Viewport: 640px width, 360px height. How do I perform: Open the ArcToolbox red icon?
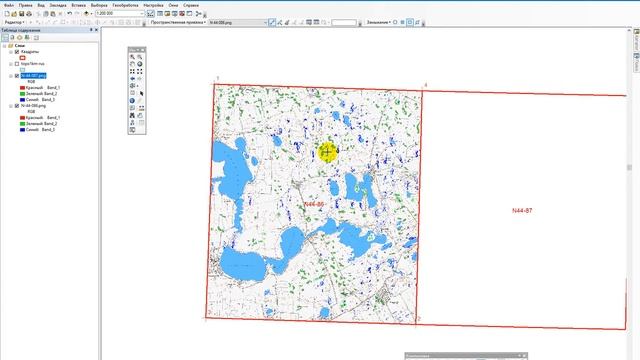[182, 13]
